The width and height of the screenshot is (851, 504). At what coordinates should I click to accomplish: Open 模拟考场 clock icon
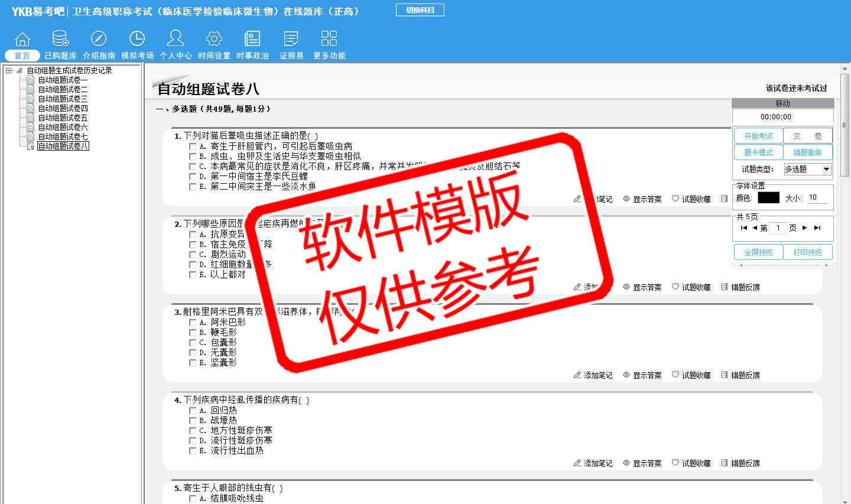(137, 40)
